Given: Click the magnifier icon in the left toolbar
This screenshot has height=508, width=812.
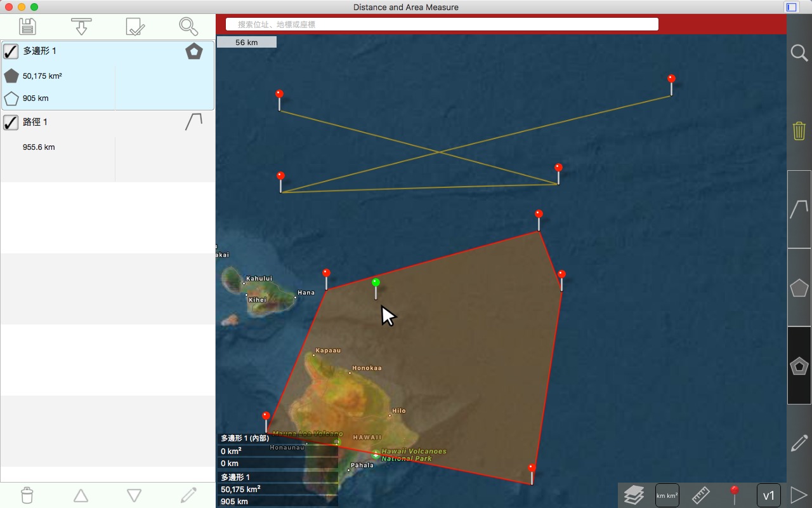Looking at the screenshot, I should tap(188, 26).
